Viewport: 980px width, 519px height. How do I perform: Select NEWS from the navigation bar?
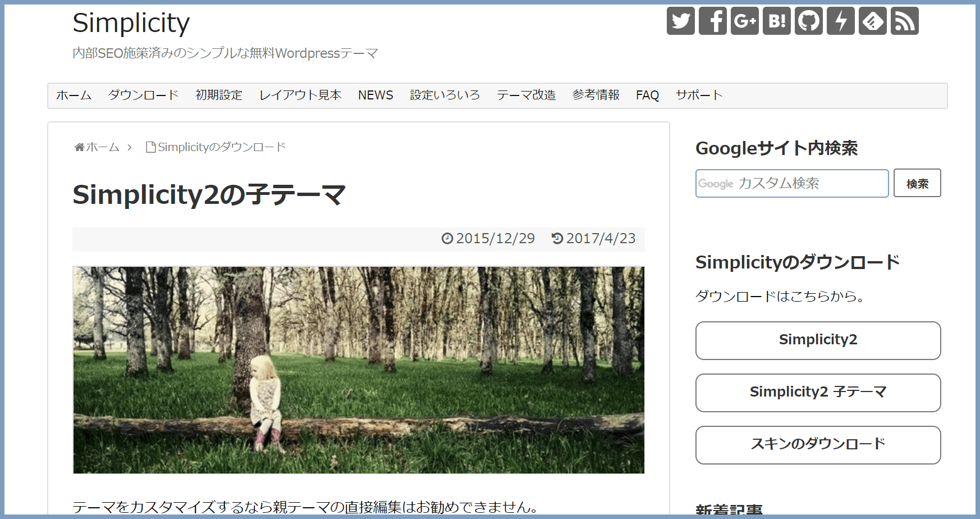pyautogui.click(x=375, y=95)
